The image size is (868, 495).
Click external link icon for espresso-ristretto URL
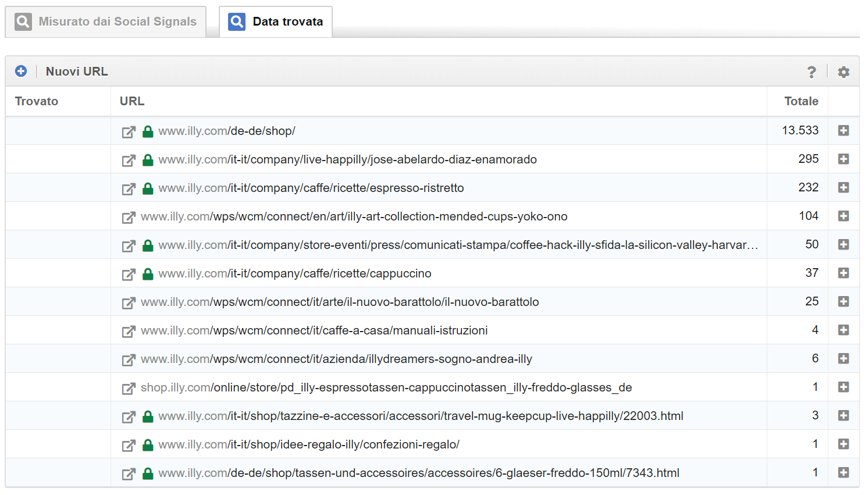pos(129,189)
